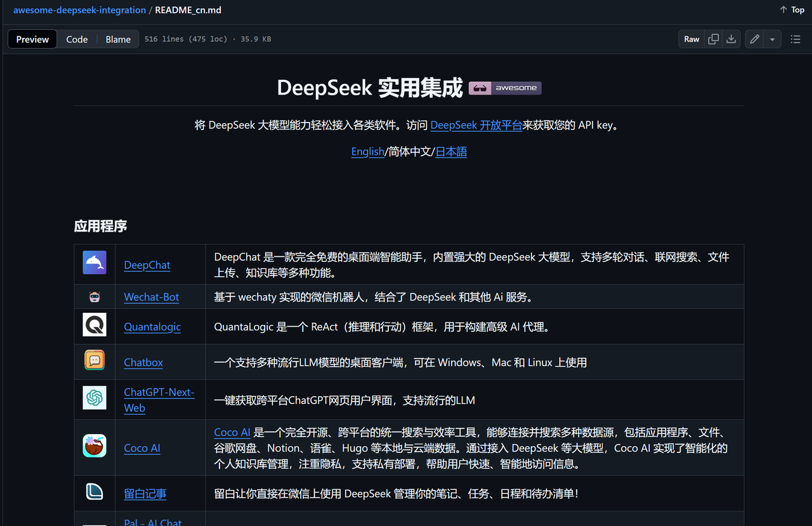The height and width of the screenshot is (526, 812).
Task: Open Coco AI link in name column
Action: tap(142, 448)
